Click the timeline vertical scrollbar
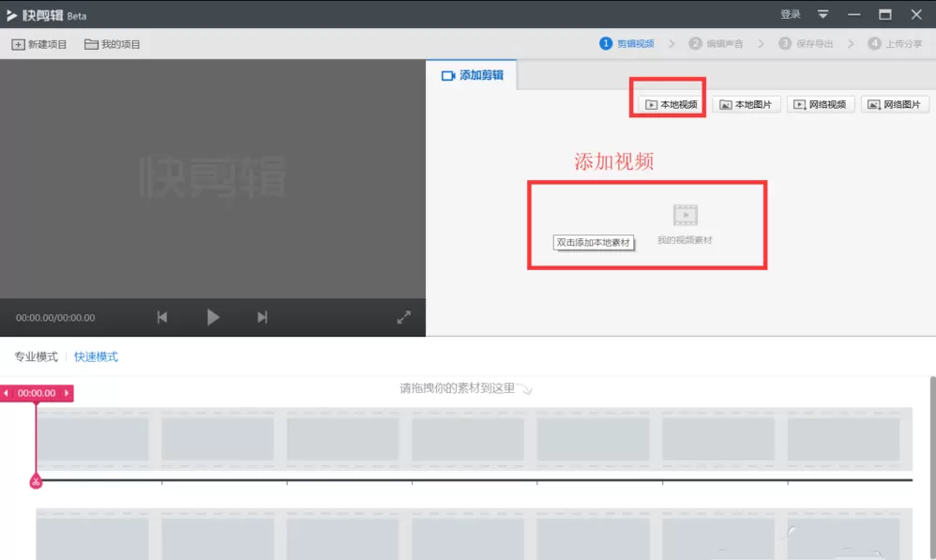936x560 pixels. click(x=932, y=468)
